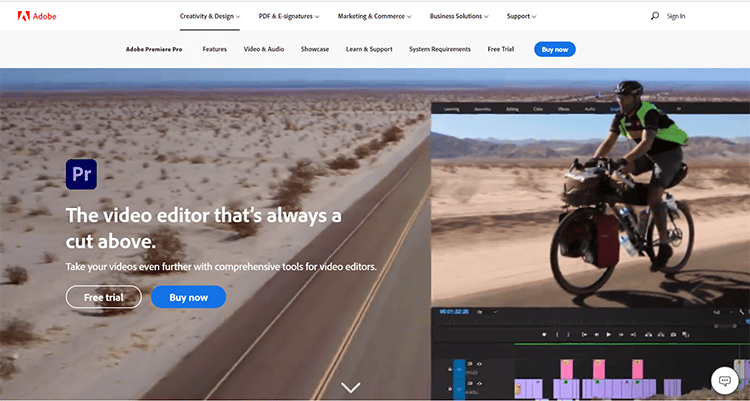
Task: Click the blue timecode display
Action: point(452,312)
